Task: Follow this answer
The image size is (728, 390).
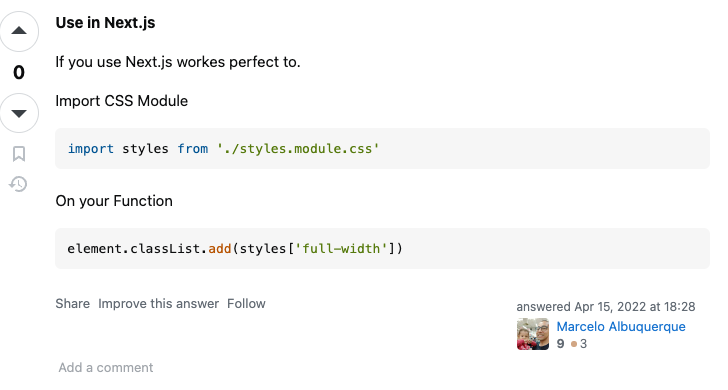Action: pos(246,304)
